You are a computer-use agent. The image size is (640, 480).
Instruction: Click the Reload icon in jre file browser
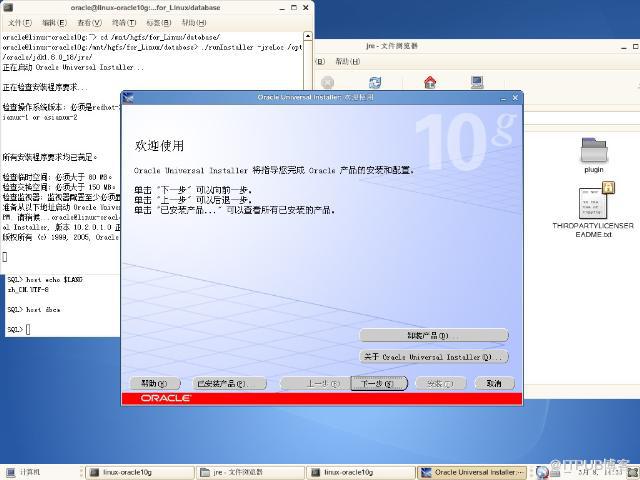[x=375, y=82]
